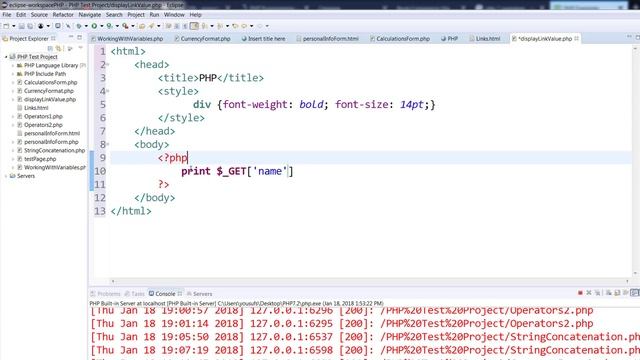Select Operators2.php in Project Explorer
Screen dimensions: 640x360
[43, 125]
